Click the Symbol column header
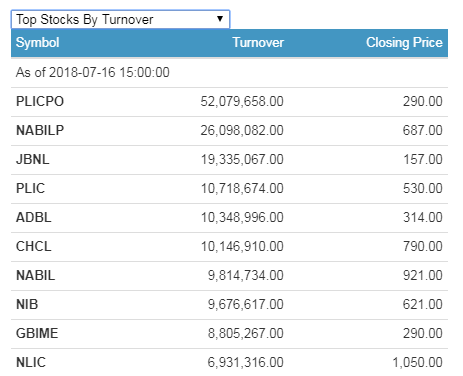 [x=38, y=43]
